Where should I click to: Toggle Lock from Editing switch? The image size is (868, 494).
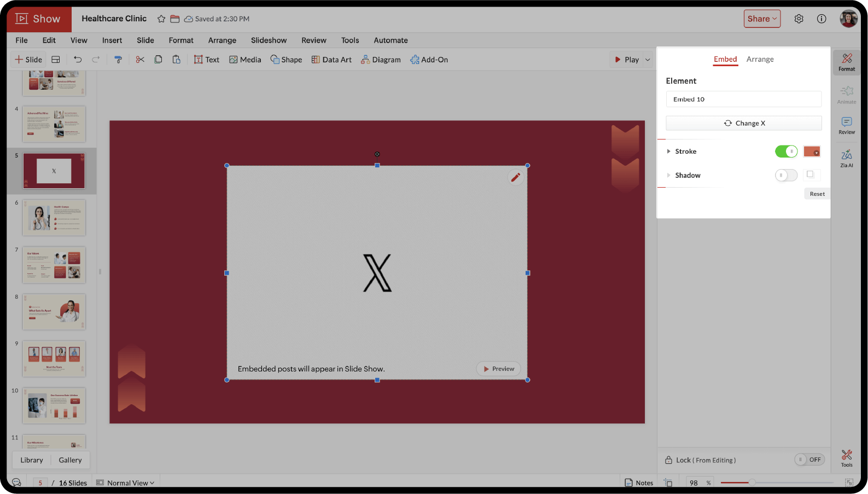809,460
